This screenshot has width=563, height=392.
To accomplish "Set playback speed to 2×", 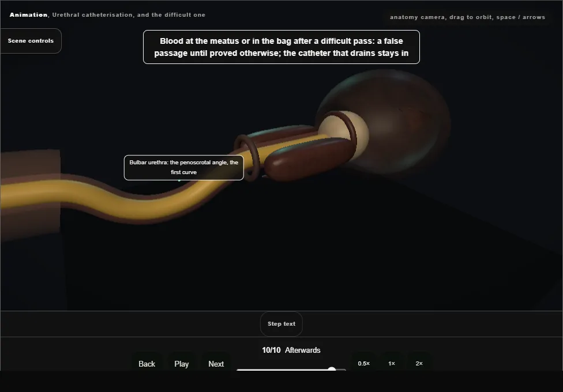I will pyautogui.click(x=419, y=363).
